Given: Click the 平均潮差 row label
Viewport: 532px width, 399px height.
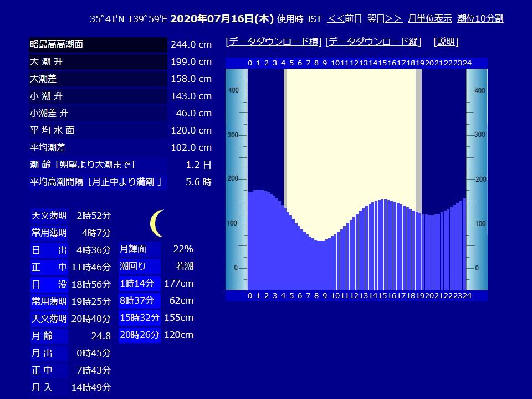Looking at the screenshot, I should 98,147.
